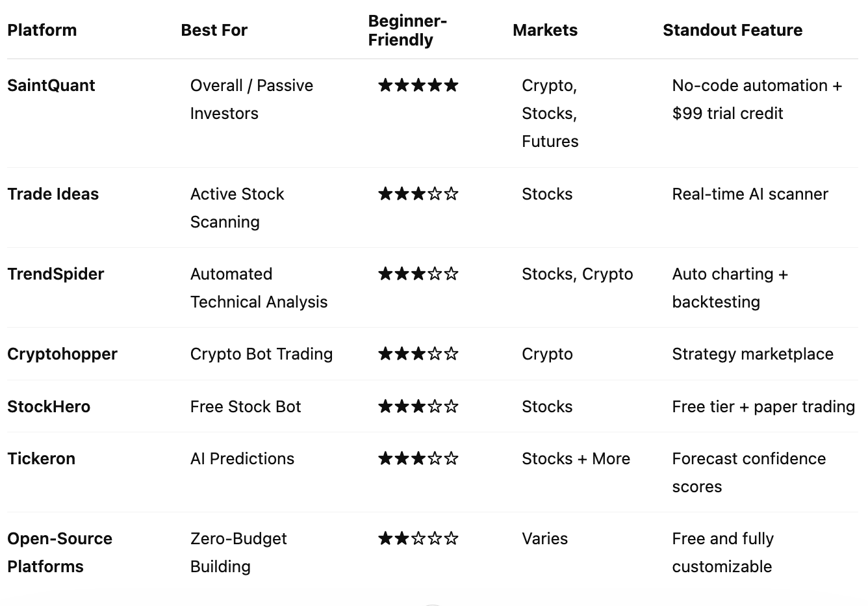Click the Strategy marketplace feature cell

[752, 354]
